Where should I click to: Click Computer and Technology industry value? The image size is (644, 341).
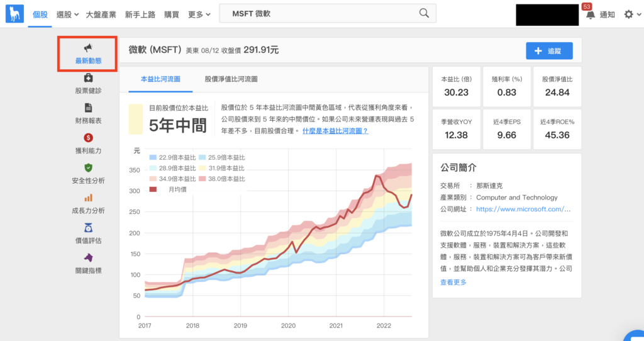[x=517, y=197]
